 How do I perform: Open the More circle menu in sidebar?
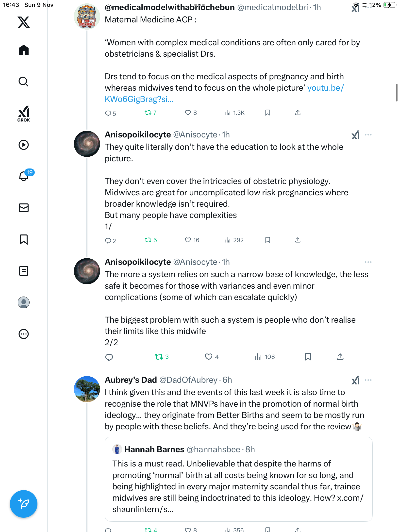pos(24,334)
